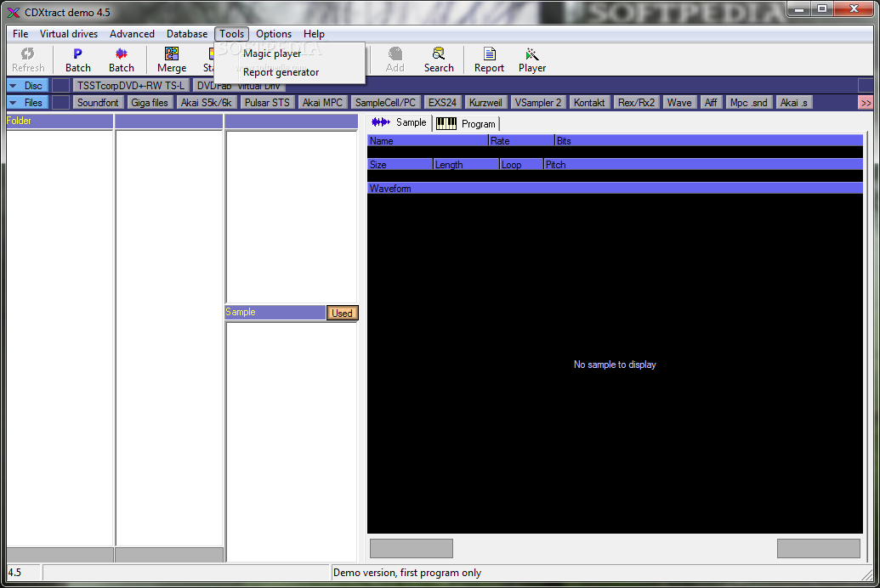
Task: Choose the VSampler 2 format
Action: tap(538, 103)
